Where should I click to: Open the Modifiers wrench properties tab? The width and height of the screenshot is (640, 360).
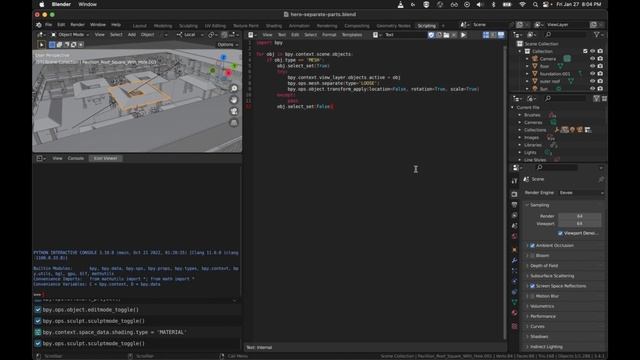point(514,260)
